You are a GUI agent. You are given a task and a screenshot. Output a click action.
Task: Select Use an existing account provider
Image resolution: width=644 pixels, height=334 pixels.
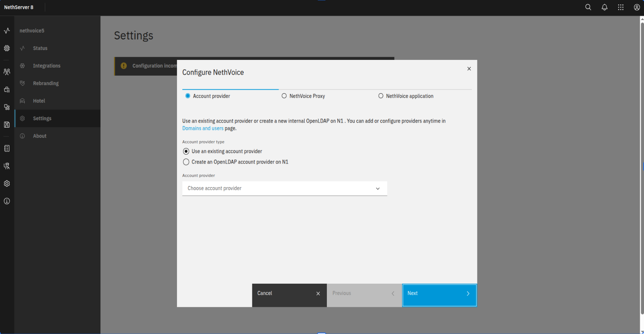[186, 152]
